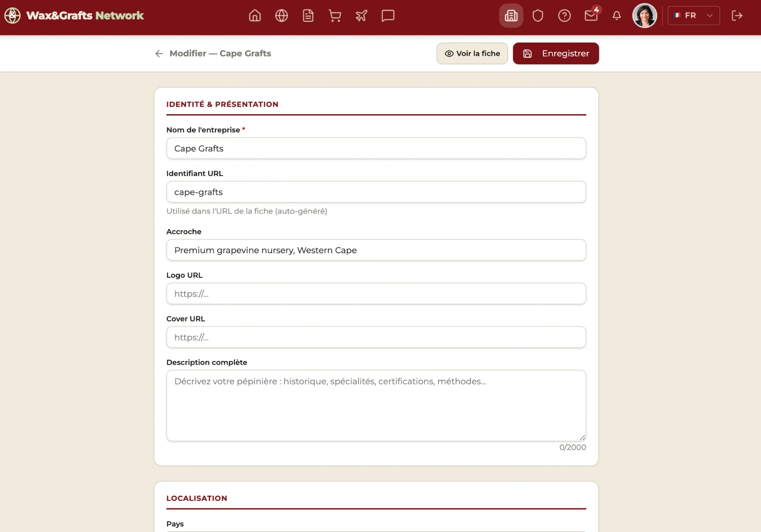Open the shield admin icon
This screenshot has height=532, width=761.
click(538, 15)
